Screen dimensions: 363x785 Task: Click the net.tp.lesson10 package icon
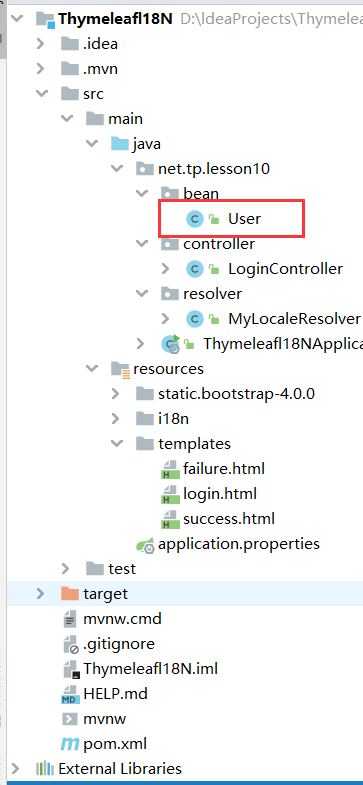(145, 169)
